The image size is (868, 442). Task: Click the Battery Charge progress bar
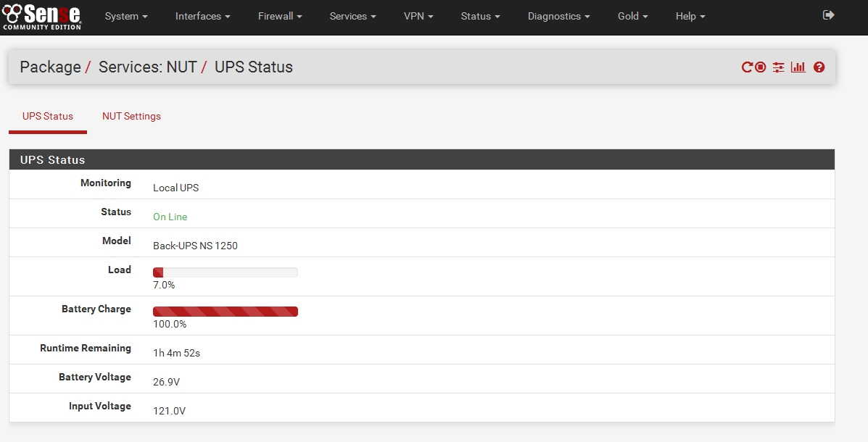click(225, 312)
